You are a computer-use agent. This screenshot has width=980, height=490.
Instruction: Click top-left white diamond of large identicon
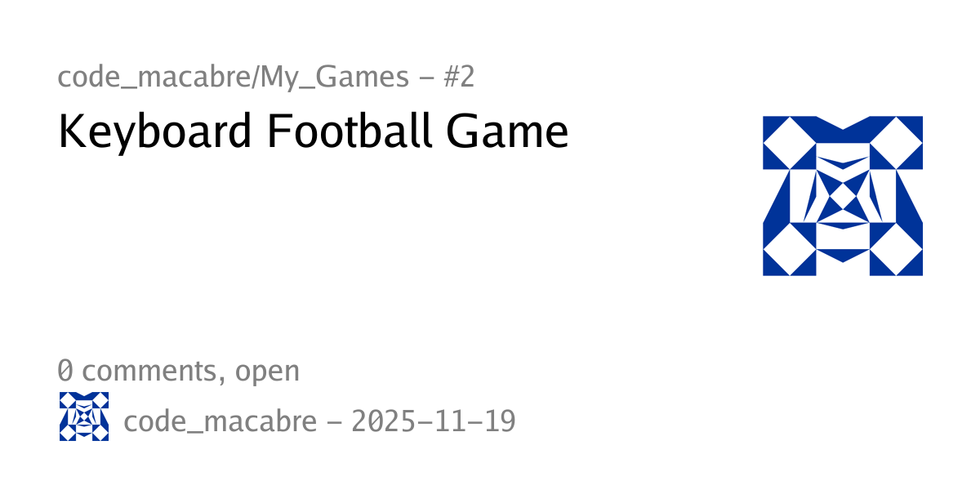pyautogui.click(x=789, y=143)
